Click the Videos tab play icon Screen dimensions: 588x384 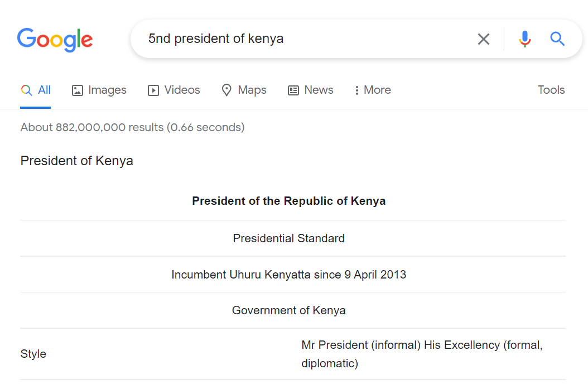tap(153, 90)
